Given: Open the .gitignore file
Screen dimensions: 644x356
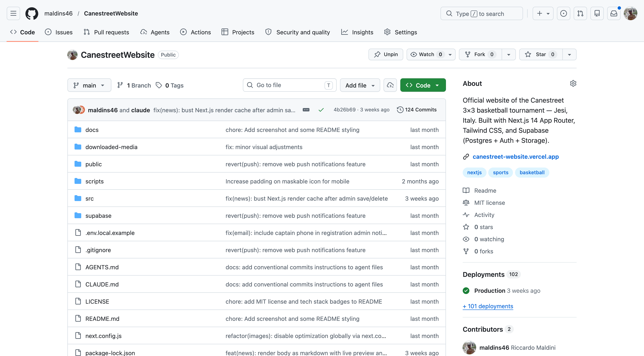Looking at the screenshot, I should click(98, 250).
